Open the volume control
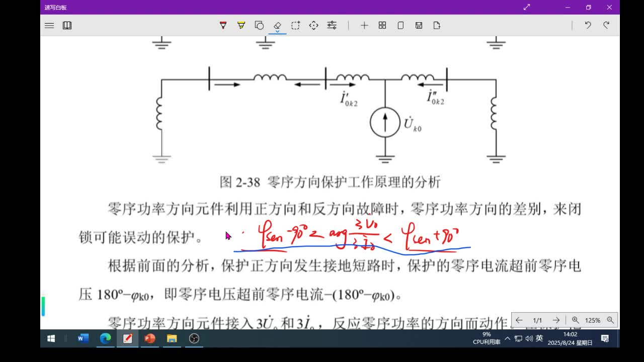This screenshot has width=644, height=362. (529, 338)
